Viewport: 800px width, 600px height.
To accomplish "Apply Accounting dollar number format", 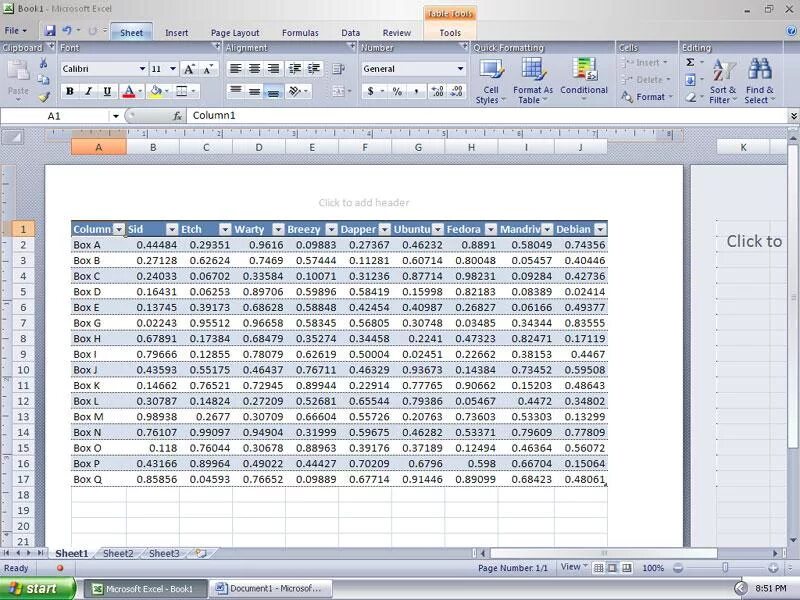I will tap(370, 91).
